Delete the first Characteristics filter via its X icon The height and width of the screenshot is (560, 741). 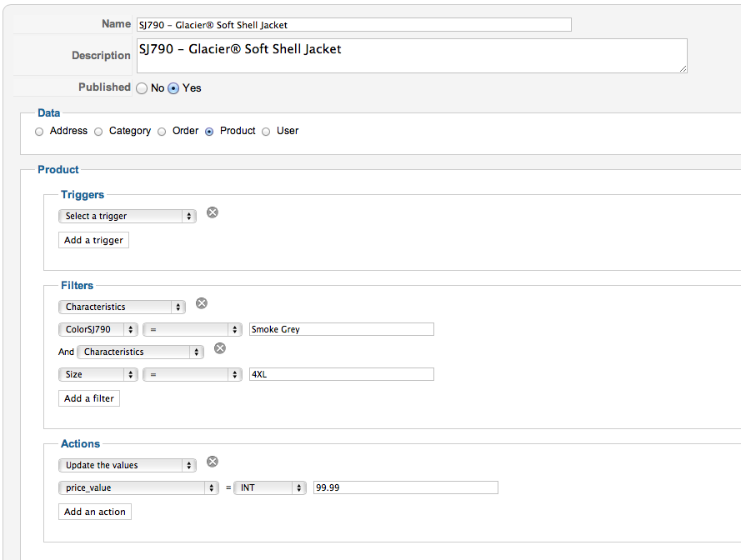pos(202,303)
